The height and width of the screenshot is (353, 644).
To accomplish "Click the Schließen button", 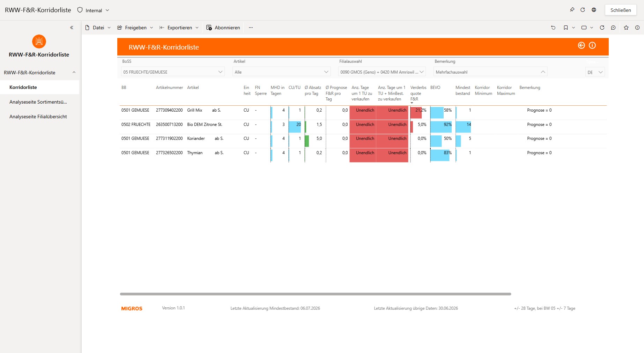I will point(621,10).
